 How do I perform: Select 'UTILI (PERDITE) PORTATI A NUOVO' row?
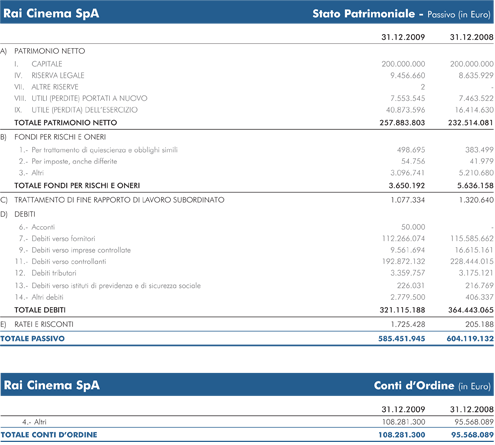89,98
